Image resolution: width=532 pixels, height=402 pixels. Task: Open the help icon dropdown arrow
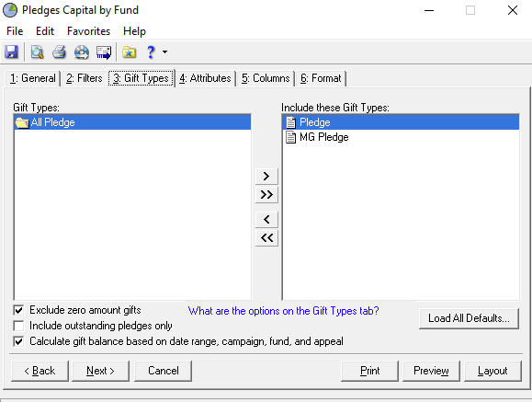(164, 52)
